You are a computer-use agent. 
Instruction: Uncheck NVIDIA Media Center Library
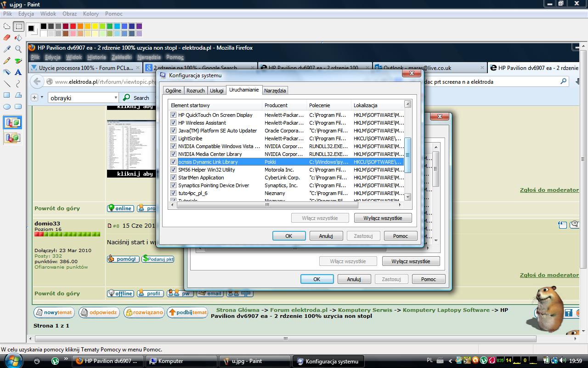point(173,154)
